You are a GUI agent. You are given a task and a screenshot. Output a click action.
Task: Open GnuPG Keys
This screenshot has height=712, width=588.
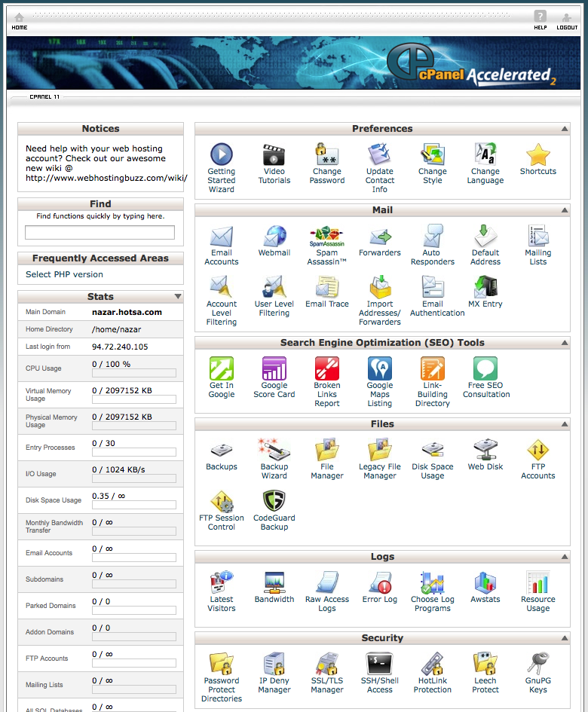click(538, 664)
